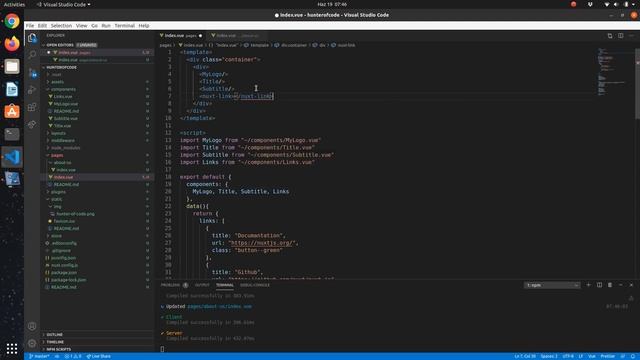This screenshot has width=640, height=360.
Task: Open the View menu
Action: pyautogui.click(x=82, y=25)
